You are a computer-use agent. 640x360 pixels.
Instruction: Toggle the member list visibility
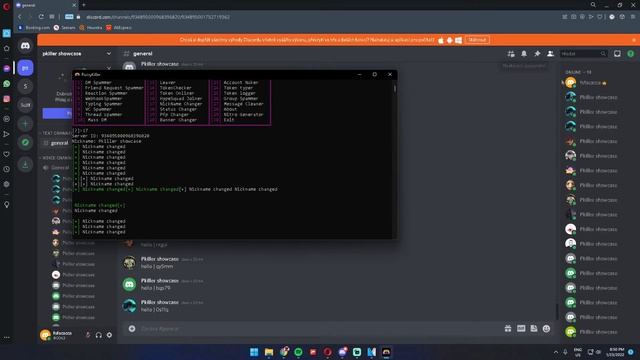pyautogui.click(x=550, y=54)
